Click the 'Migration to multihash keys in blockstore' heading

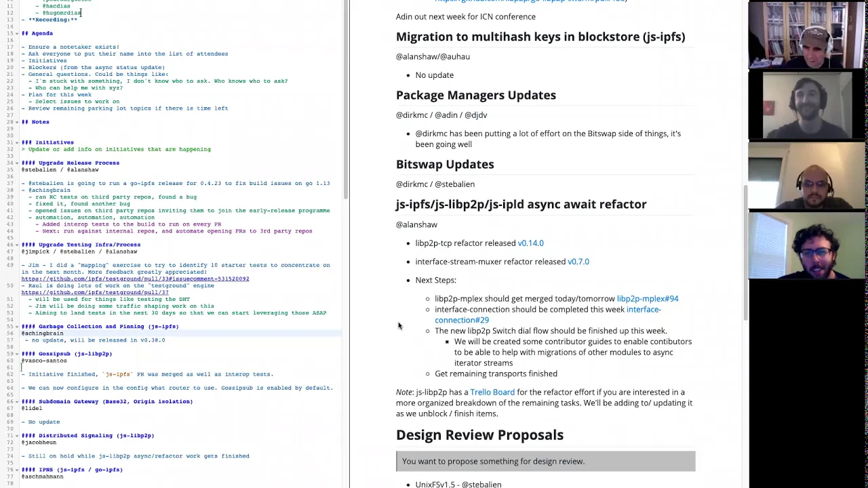(540, 37)
